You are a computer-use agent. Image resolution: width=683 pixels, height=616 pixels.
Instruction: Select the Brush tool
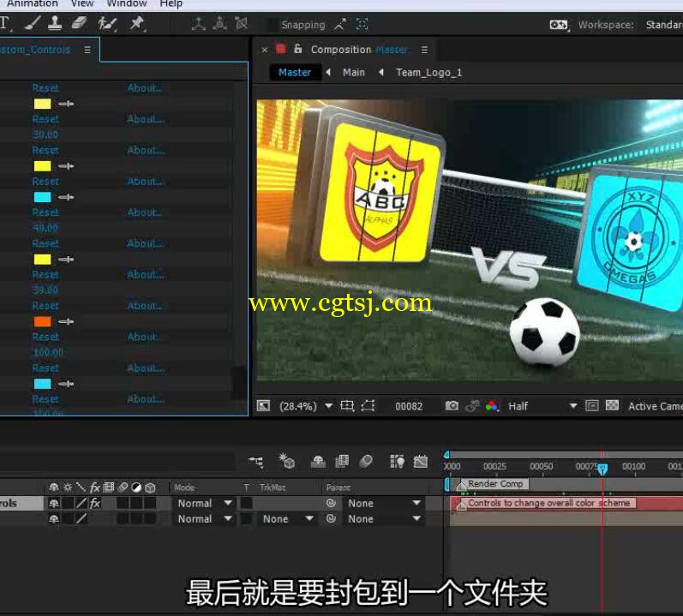coord(33,23)
